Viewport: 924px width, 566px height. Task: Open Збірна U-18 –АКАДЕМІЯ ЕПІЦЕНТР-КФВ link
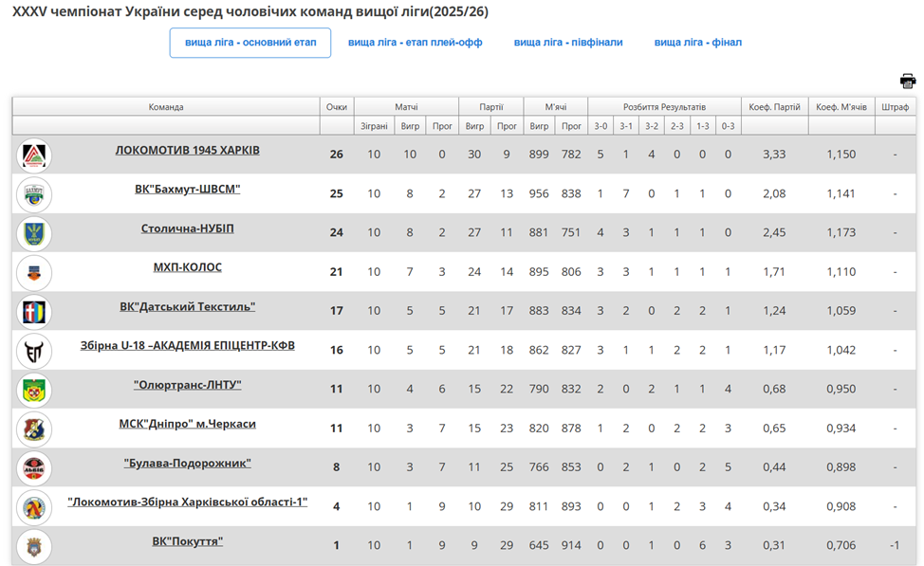pos(188,346)
